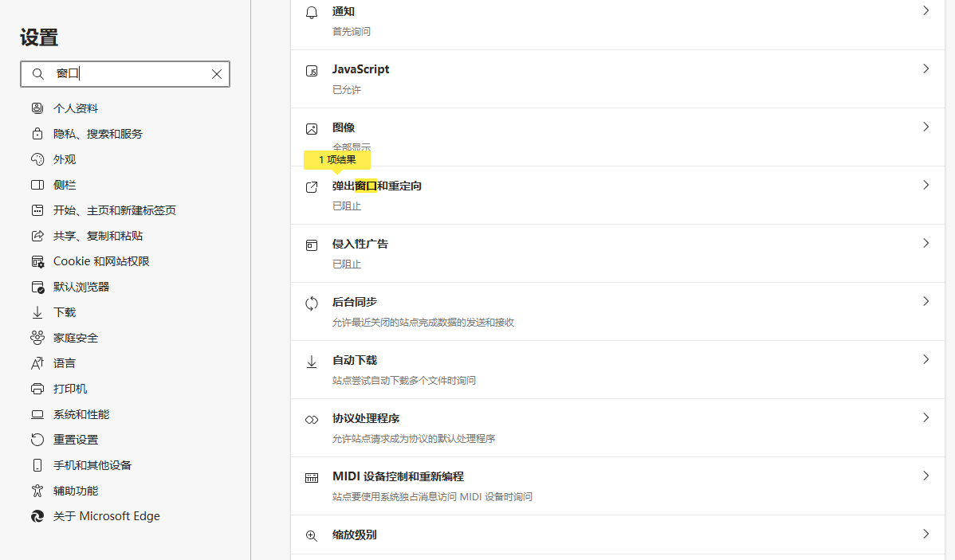The height and width of the screenshot is (560, 955).
Task: Clear the search box with the X button
Action: pyautogui.click(x=216, y=73)
